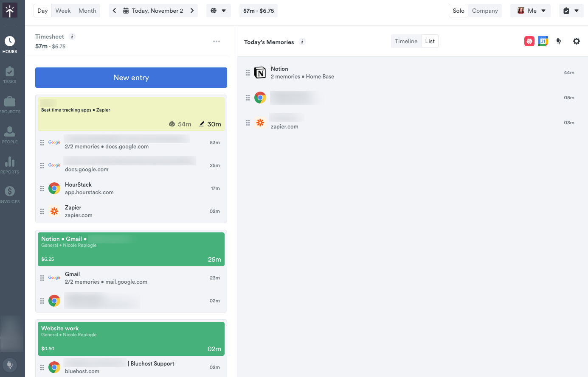Click the 2/2 memories mail.google.com text
The width and height of the screenshot is (588, 377).
pyautogui.click(x=106, y=282)
